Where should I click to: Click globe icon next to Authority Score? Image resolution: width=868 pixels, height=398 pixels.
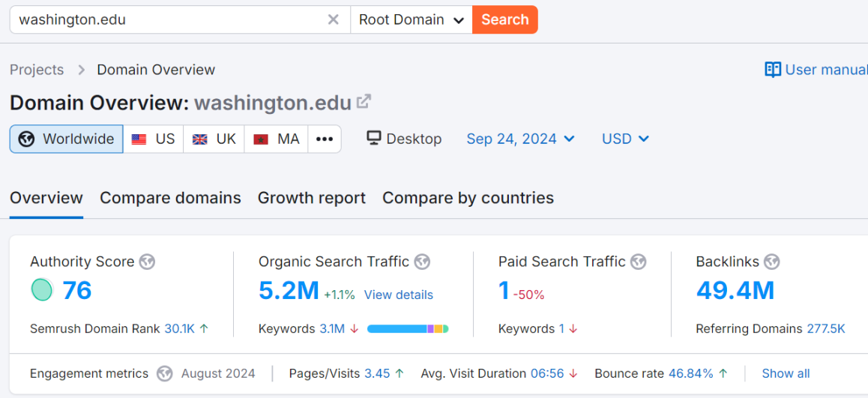tap(147, 262)
